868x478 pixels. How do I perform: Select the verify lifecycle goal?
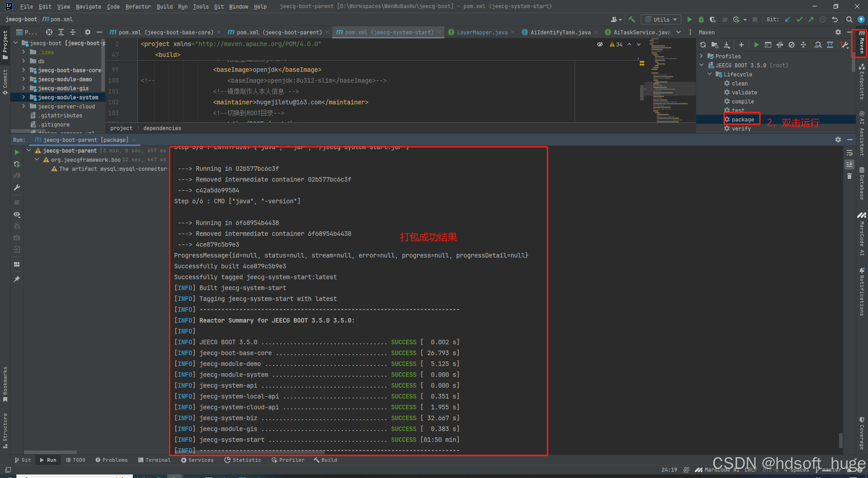(741, 129)
